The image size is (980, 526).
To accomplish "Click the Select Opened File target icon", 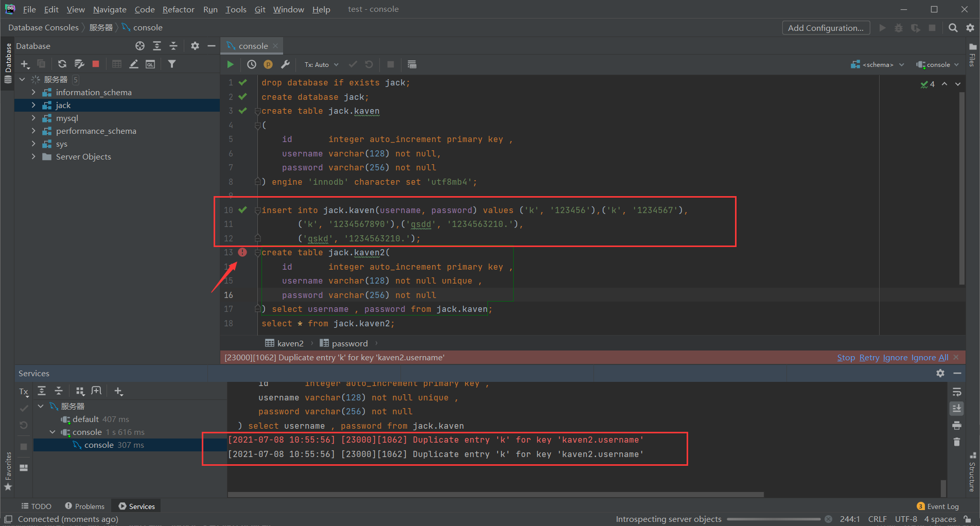I will (x=140, y=46).
